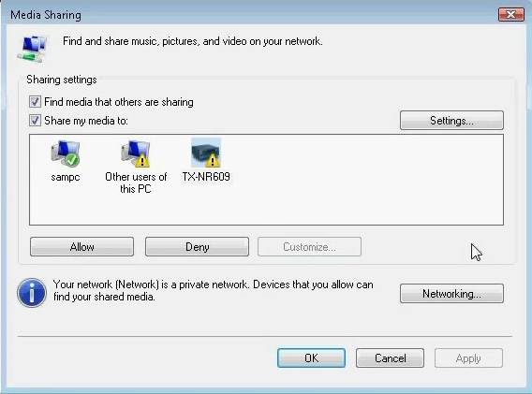Open the Networking options
The image size is (532, 394).
pos(451,293)
